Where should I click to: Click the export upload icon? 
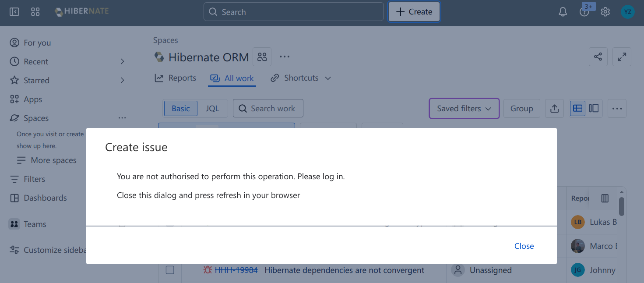pos(554,109)
